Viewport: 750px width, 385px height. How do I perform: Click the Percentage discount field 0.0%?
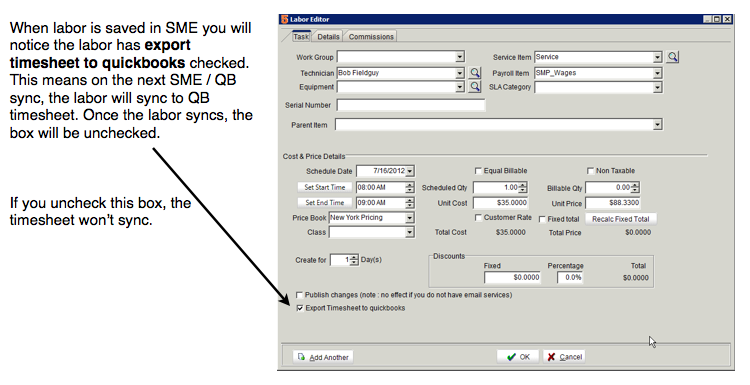pos(570,277)
